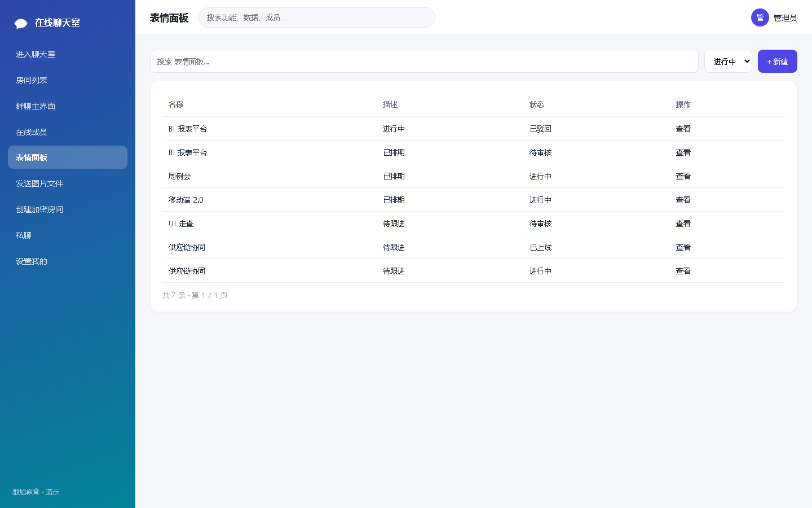Click 待审核 status in the UI 走查 row
Screen dimensions: 812x508
pos(540,224)
